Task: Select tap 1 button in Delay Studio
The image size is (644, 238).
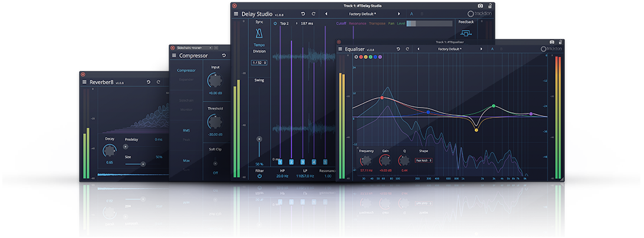Action: (x=280, y=162)
